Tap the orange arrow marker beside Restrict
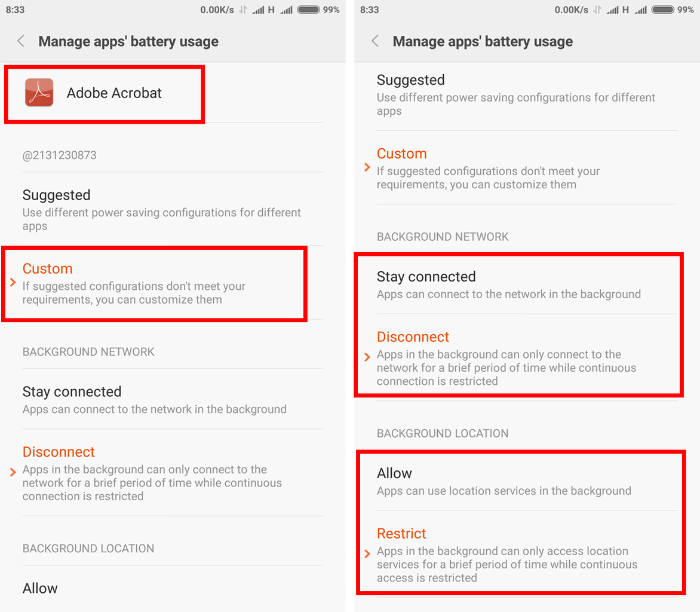This screenshot has width=700, height=612. click(x=367, y=554)
